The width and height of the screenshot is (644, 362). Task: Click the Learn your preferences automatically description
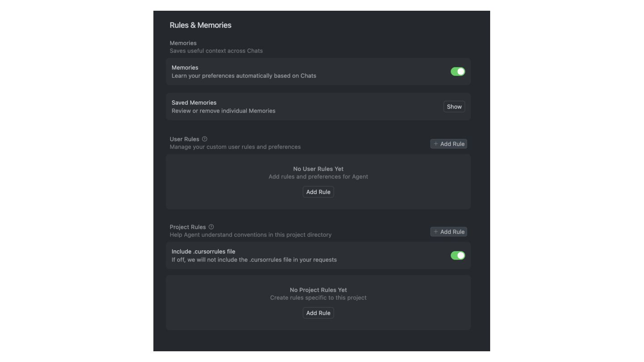[244, 76]
